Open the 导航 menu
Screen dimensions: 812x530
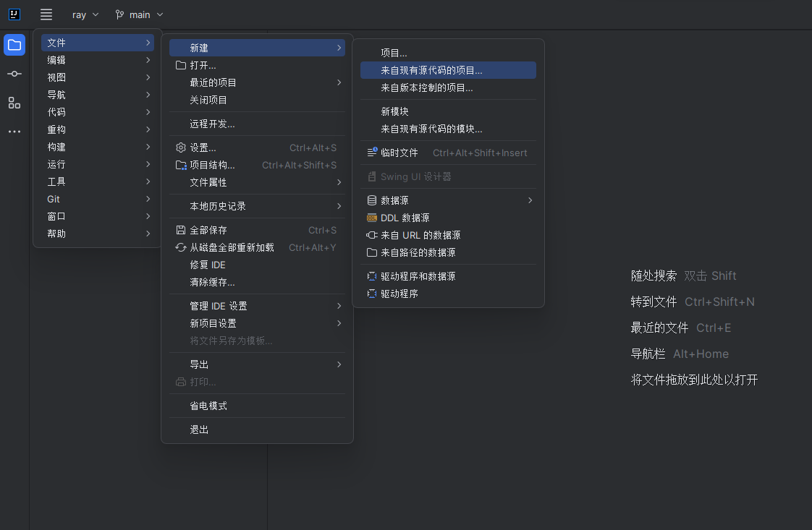(x=98, y=95)
